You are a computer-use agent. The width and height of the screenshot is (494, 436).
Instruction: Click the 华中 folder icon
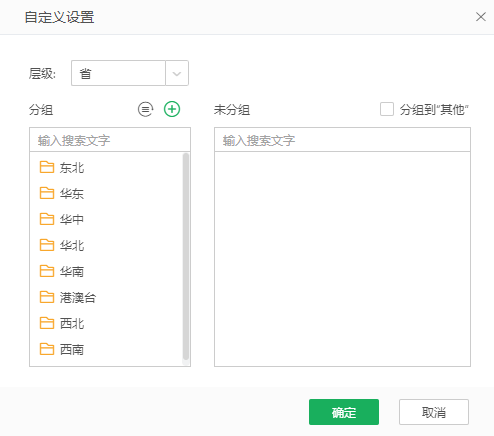coord(47,219)
